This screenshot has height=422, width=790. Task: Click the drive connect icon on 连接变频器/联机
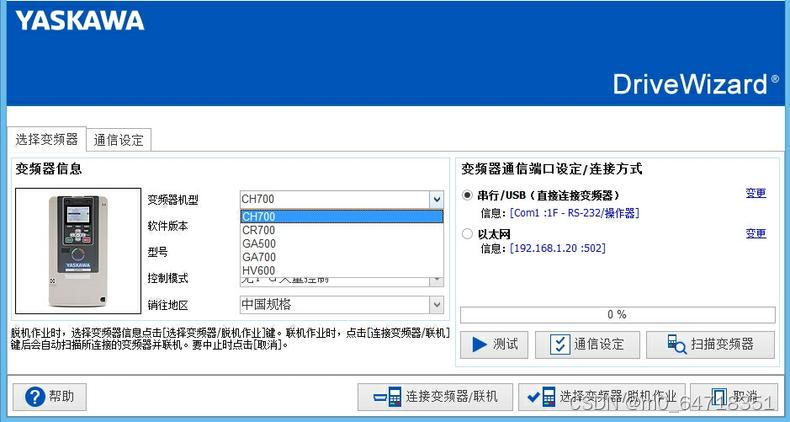pos(387,397)
